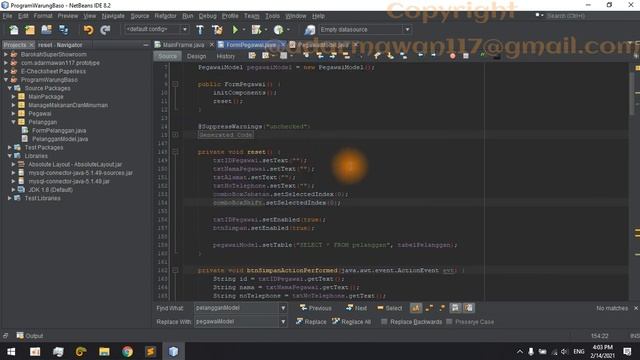Click the Open Project toolbar icon

[47, 30]
